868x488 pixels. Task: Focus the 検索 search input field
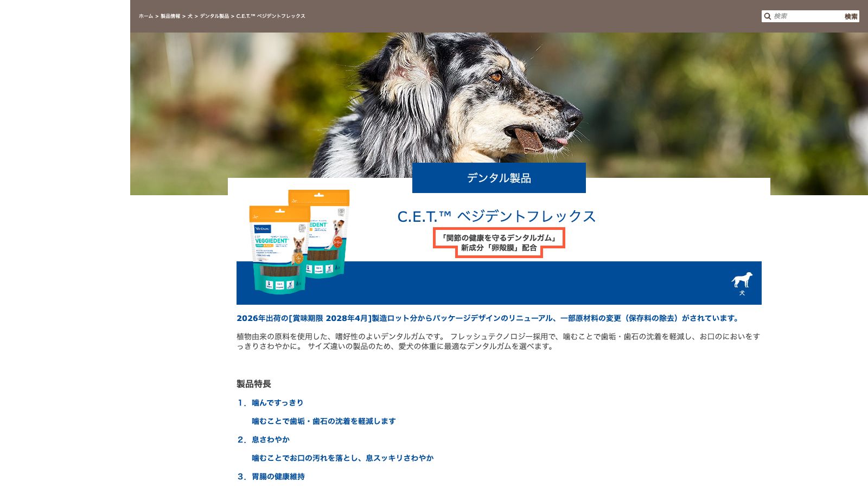click(x=807, y=16)
